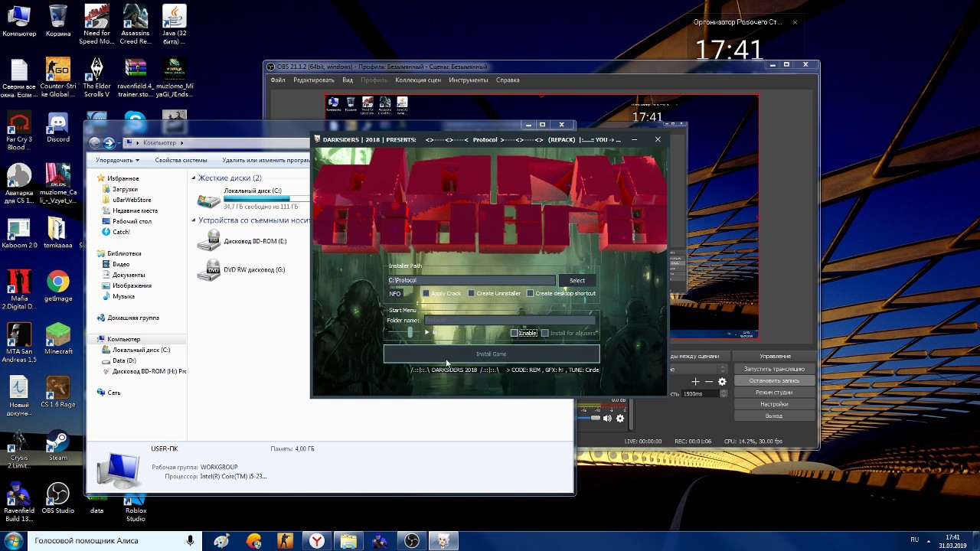Open the scene transition type dropdown
Viewport: 980px width, 551px height.
[x=723, y=369]
